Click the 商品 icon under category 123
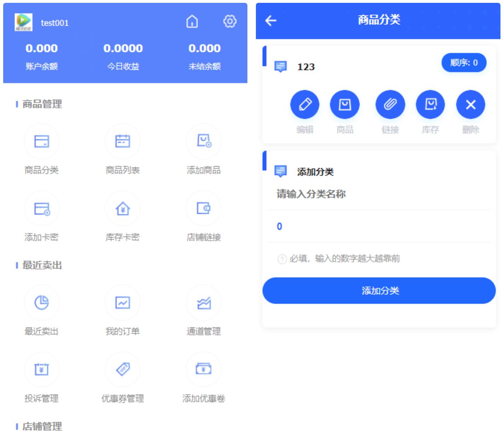The width and height of the screenshot is (504, 443). pyautogui.click(x=345, y=104)
